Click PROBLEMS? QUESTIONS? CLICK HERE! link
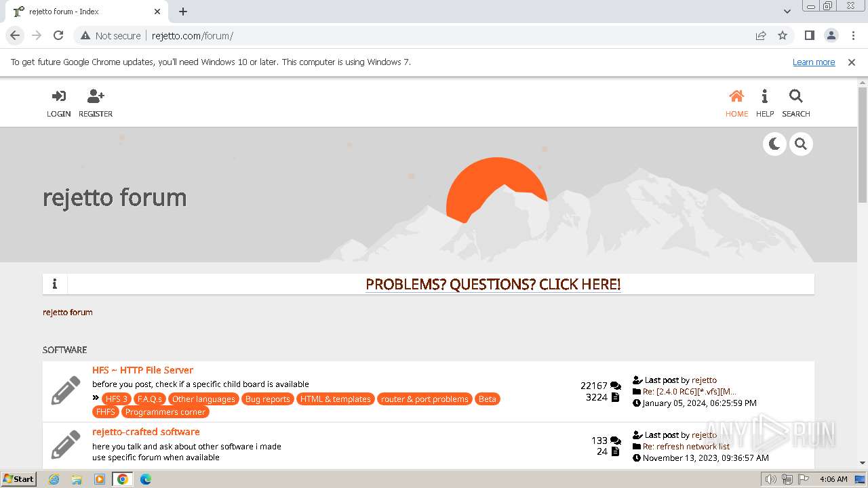This screenshot has height=488, width=868. [x=493, y=284]
